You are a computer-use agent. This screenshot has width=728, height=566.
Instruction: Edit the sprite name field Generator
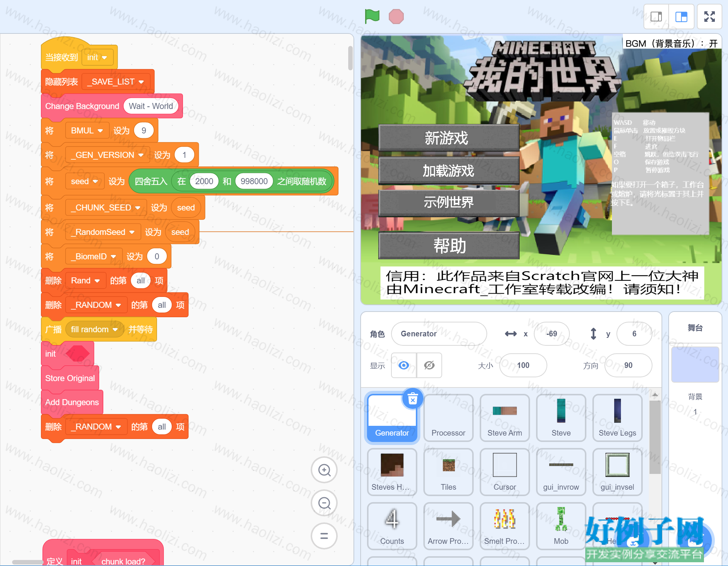point(439,334)
